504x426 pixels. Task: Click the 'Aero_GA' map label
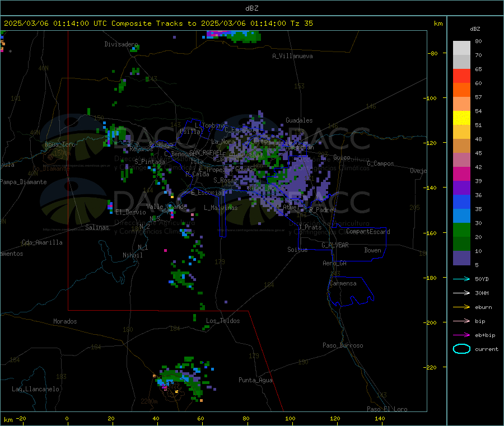[x=335, y=263]
